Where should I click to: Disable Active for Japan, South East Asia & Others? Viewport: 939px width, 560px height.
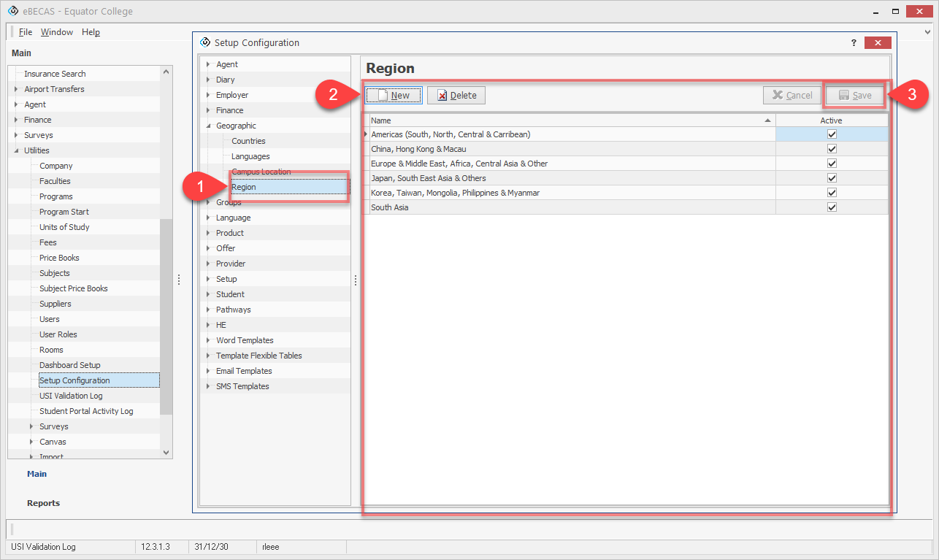click(832, 178)
